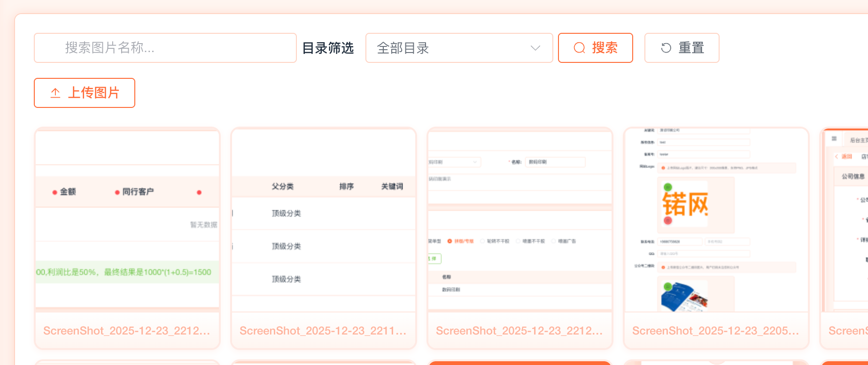Select the thumbnail containing the orange 铭网 logo
The height and width of the screenshot is (365, 868).
(716, 221)
